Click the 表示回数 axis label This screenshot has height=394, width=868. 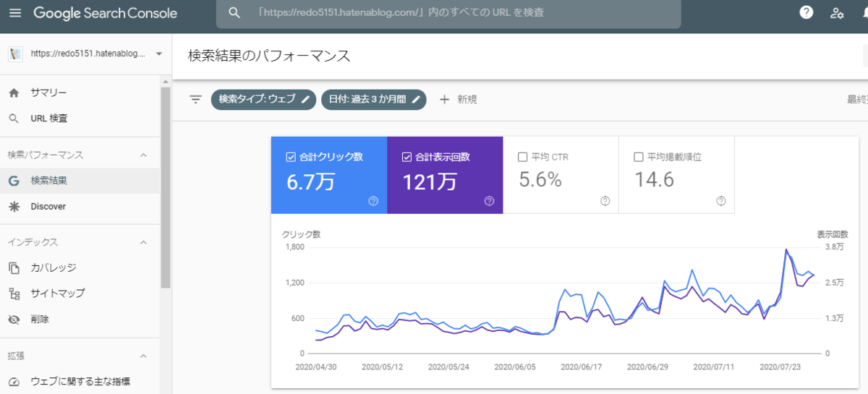[832, 234]
